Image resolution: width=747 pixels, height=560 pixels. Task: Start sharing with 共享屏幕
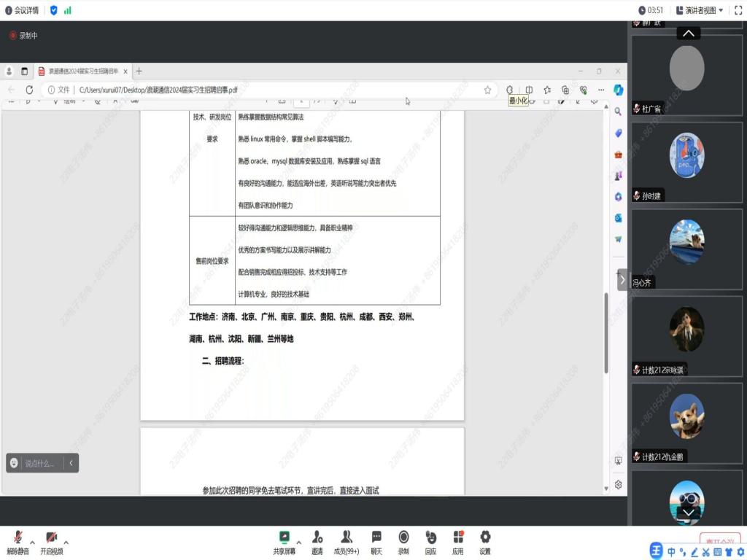pos(285,542)
